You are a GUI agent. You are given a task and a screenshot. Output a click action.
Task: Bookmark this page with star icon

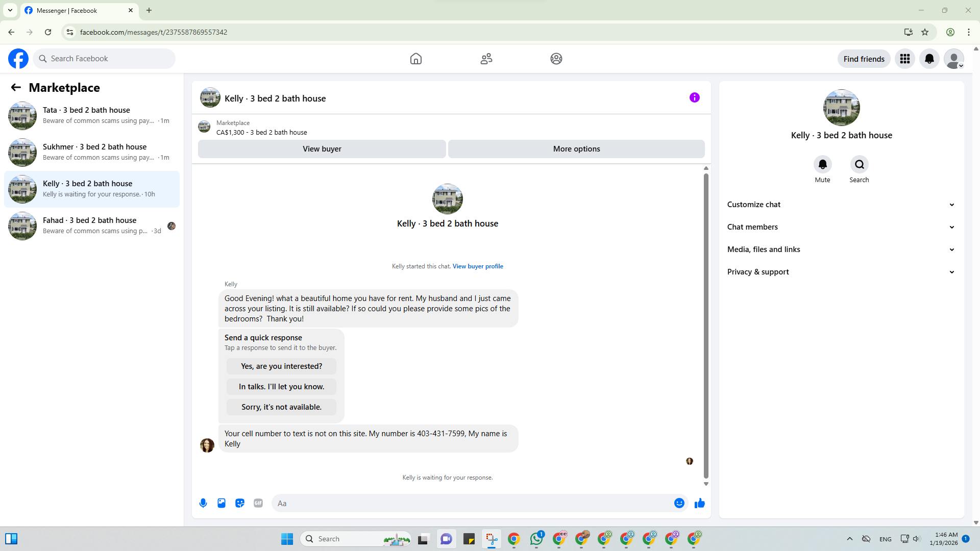[925, 32]
